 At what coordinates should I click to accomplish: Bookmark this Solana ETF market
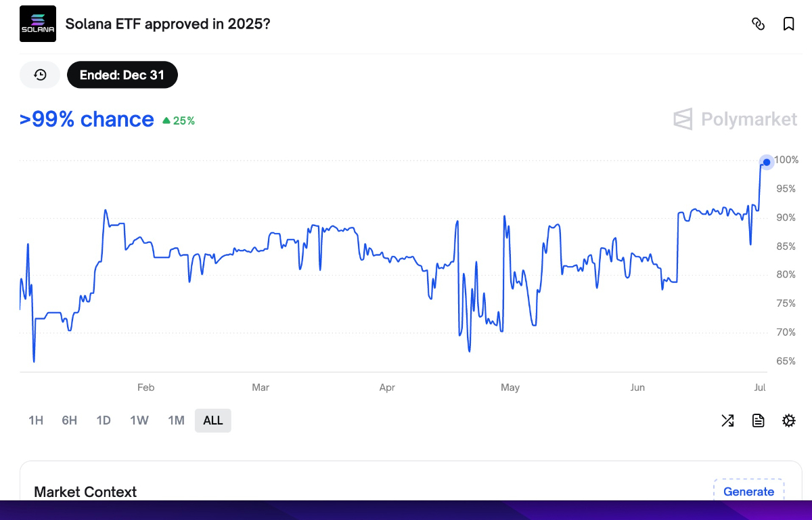[788, 24]
